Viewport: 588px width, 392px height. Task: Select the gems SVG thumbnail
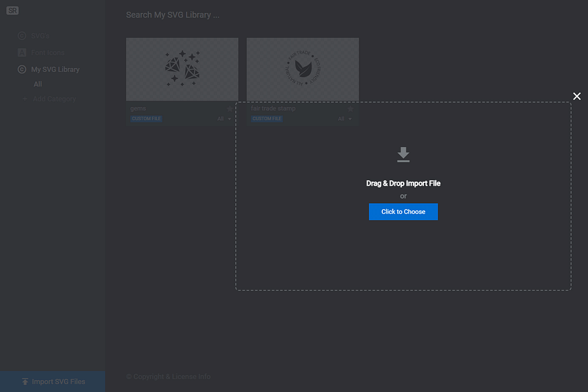[182, 69]
